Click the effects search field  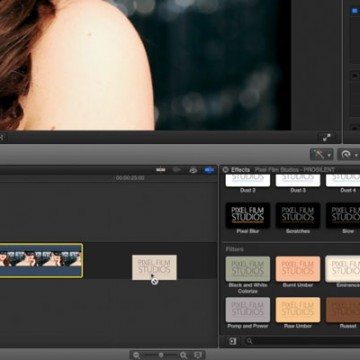click(303, 341)
